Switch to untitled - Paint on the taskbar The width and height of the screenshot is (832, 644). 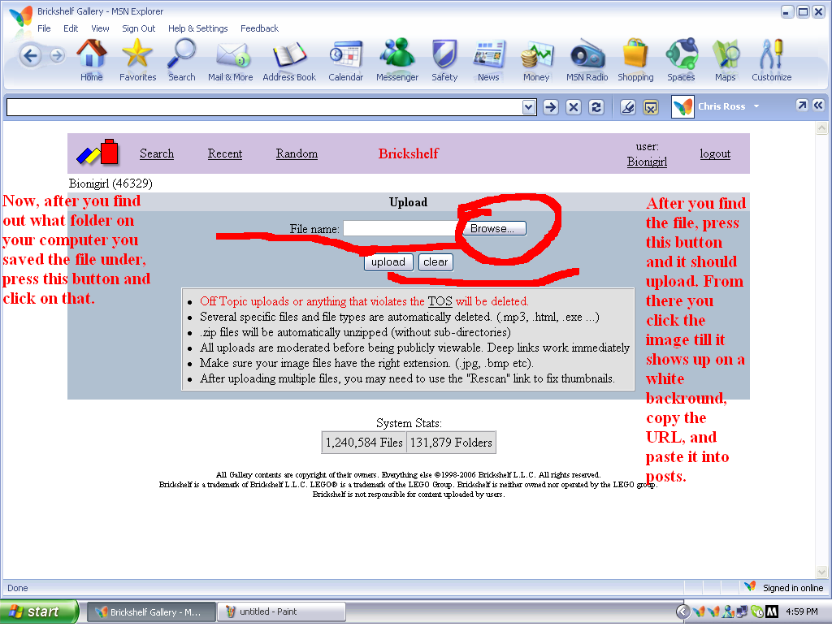click(281, 612)
